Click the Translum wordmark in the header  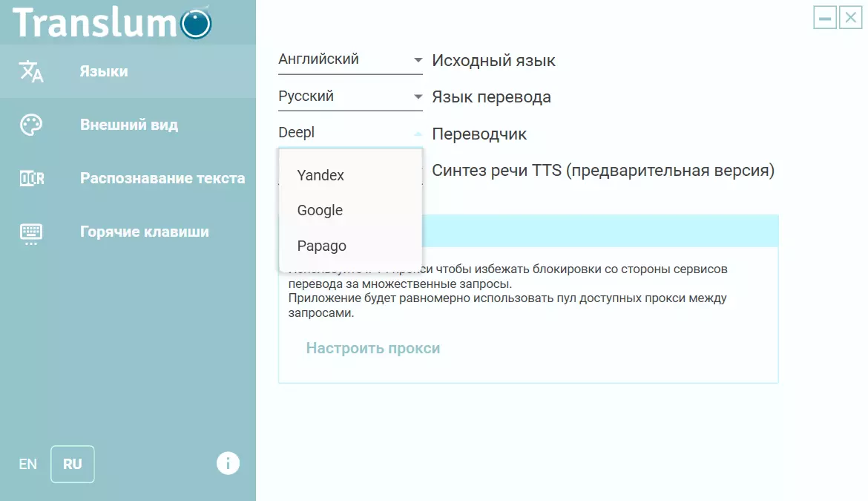(x=95, y=23)
